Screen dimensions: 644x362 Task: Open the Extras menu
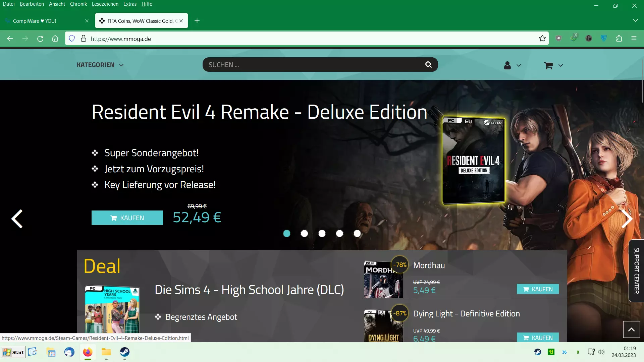pos(130,4)
